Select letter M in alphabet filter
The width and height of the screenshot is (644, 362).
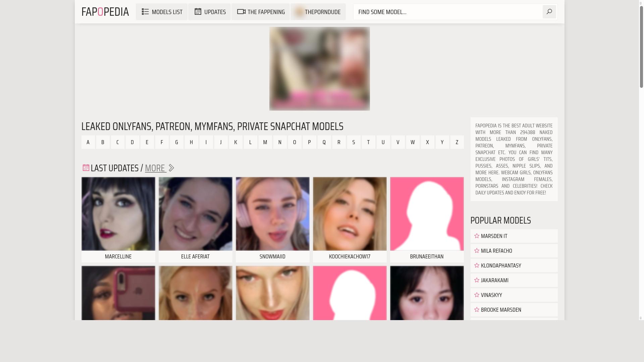point(265,142)
